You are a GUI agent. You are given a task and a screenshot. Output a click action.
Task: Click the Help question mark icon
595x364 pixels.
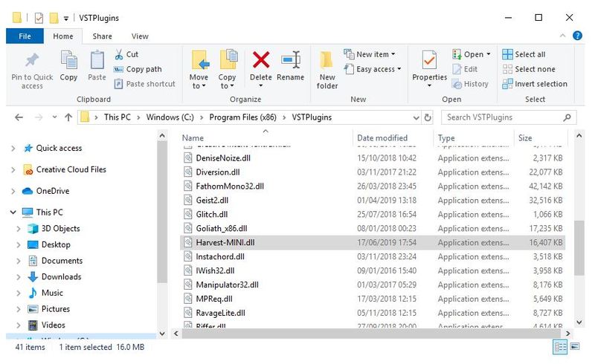pyautogui.click(x=577, y=36)
